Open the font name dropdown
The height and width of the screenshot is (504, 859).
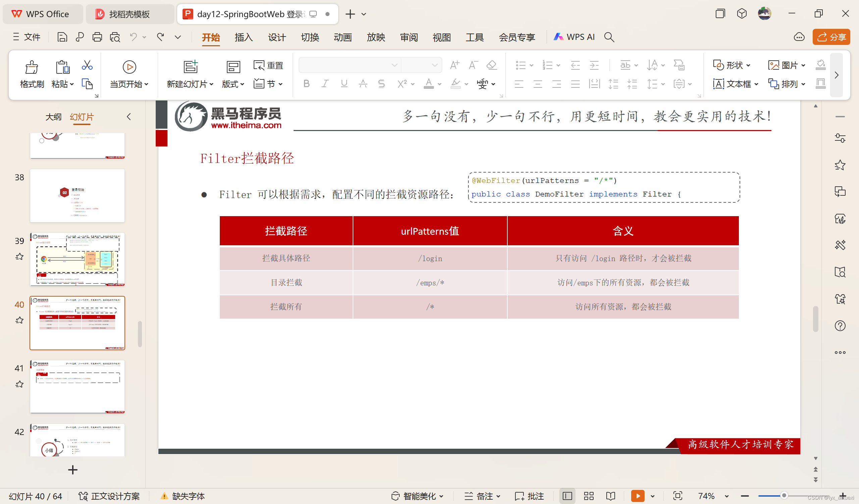click(394, 65)
